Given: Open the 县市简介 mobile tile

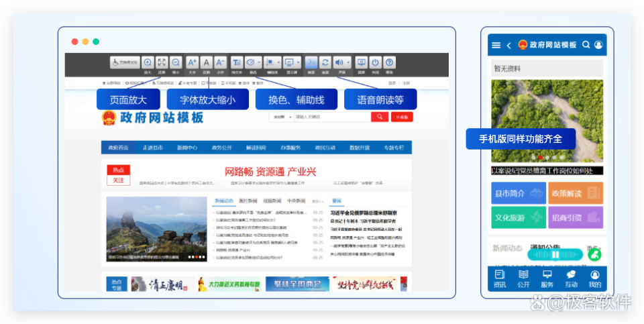Looking at the screenshot, I should pyautogui.click(x=519, y=193).
